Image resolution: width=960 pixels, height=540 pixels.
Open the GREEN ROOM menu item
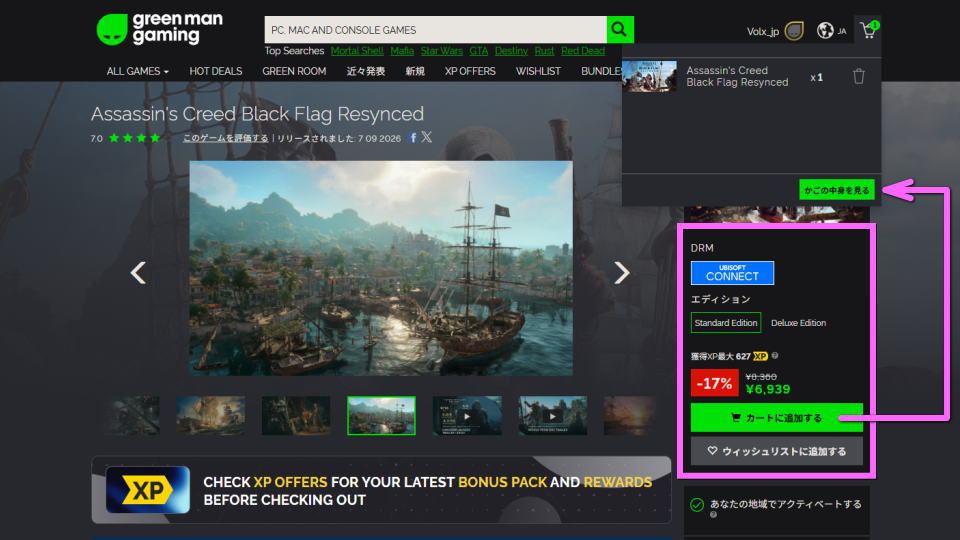[294, 71]
